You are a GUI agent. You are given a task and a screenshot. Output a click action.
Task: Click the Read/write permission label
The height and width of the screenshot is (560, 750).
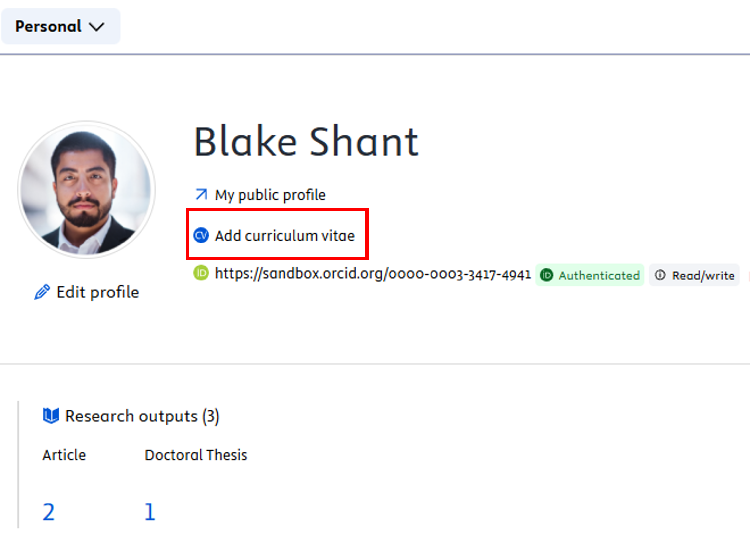coord(703,275)
